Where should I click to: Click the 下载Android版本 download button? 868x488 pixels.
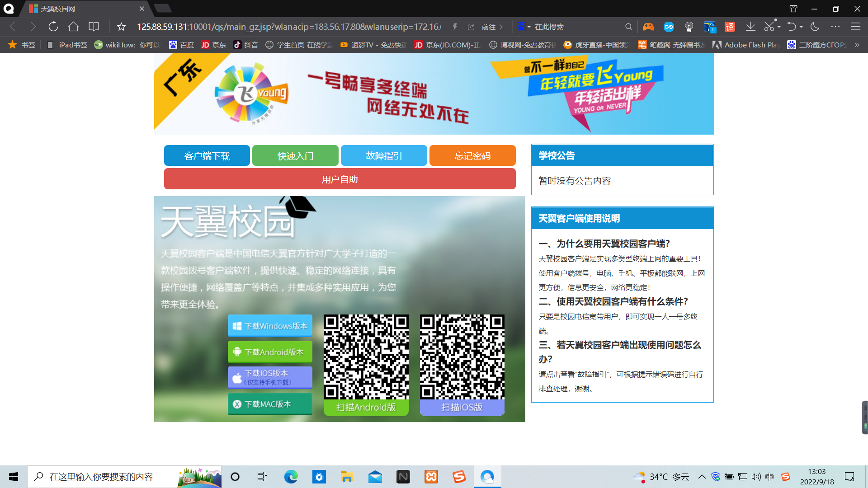coord(270,352)
